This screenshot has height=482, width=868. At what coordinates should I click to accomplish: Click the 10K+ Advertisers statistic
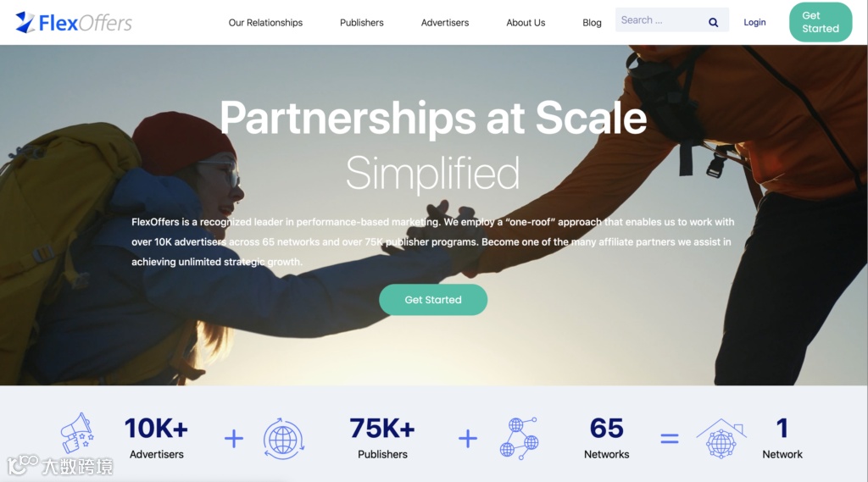[156, 438]
